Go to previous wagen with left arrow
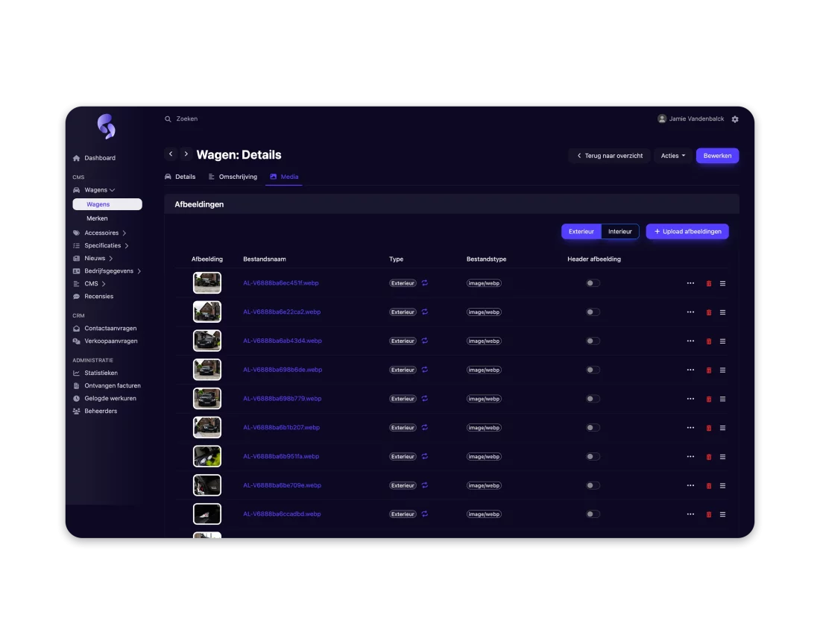The width and height of the screenshot is (820, 644). pos(171,154)
